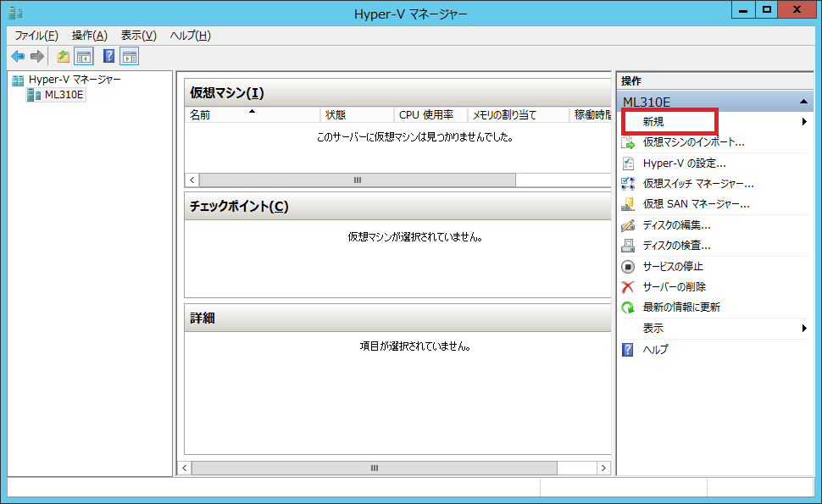Click the red サーバーの削除 icon
Viewport: 822px width, 504px height.
(628, 287)
